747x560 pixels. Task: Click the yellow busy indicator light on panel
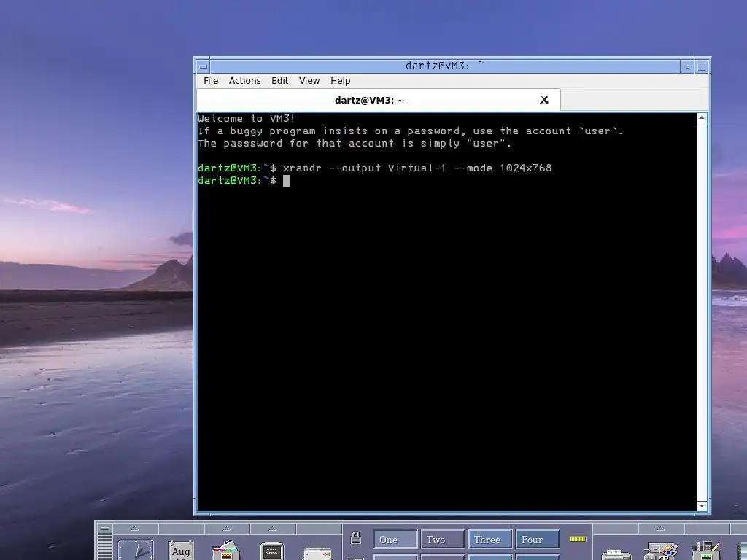(578, 539)
